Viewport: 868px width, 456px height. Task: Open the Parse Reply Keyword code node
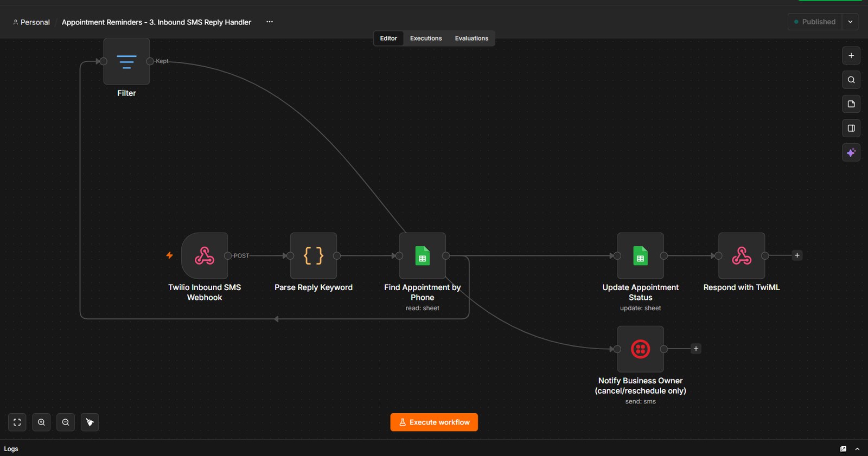pos(314,256)
